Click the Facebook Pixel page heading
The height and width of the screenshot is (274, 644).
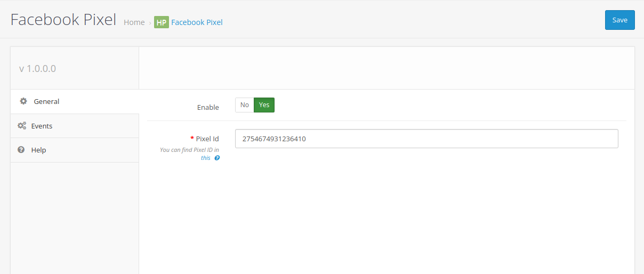pyautogui.click(x=63, y=20)
